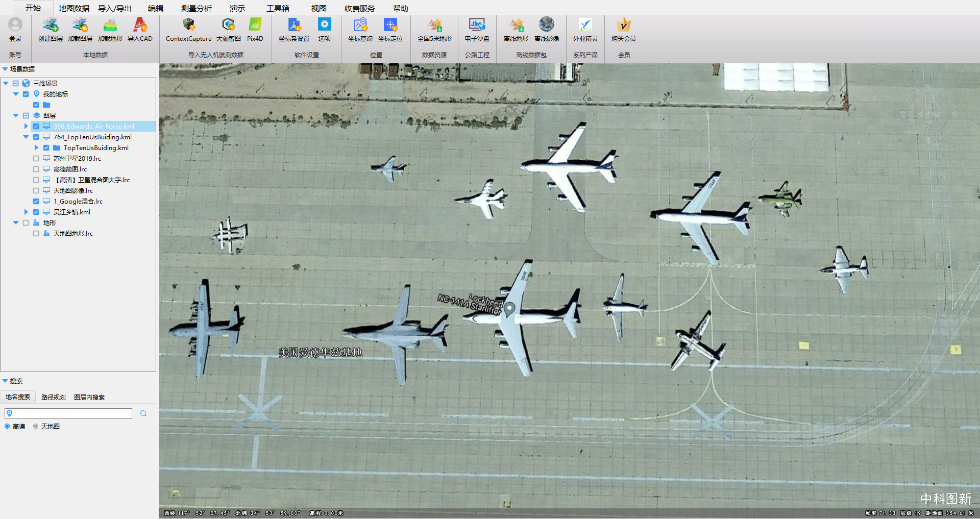The height and width of the screenshot is (519, 980).
Task: Collapse the 图层 tree node
Action: pyautogui.click(x=16, y=115)
